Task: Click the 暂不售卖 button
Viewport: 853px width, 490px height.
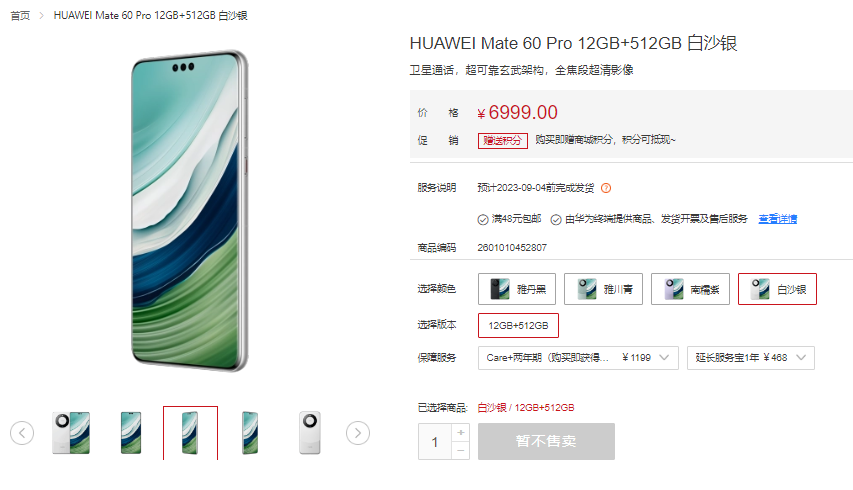Action: click(x=546, y=441)
